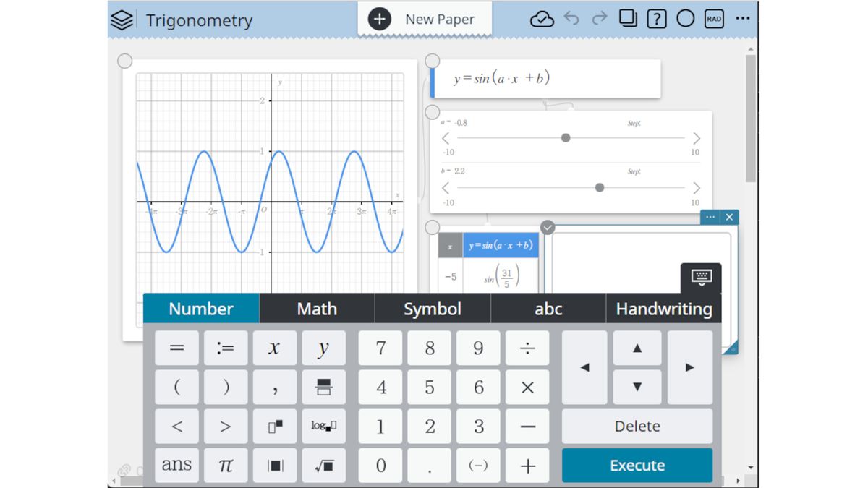
Task: Open the table widget options menu
Action: click(x=710, y=217)
